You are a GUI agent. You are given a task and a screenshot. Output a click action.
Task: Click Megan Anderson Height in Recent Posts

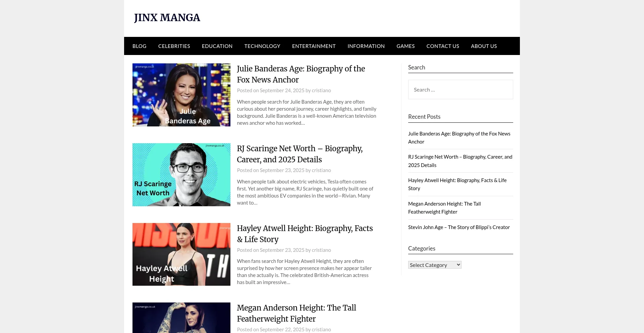point(444,208)
